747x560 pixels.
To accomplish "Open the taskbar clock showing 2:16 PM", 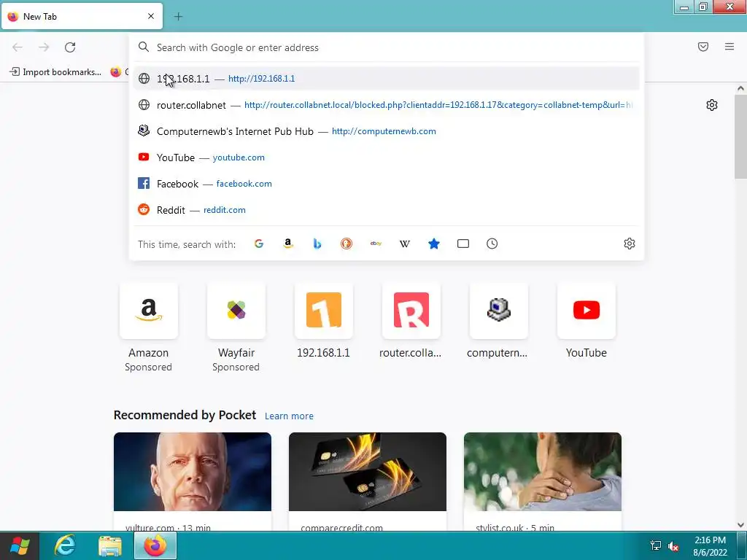I will click(x=711, y=546).
